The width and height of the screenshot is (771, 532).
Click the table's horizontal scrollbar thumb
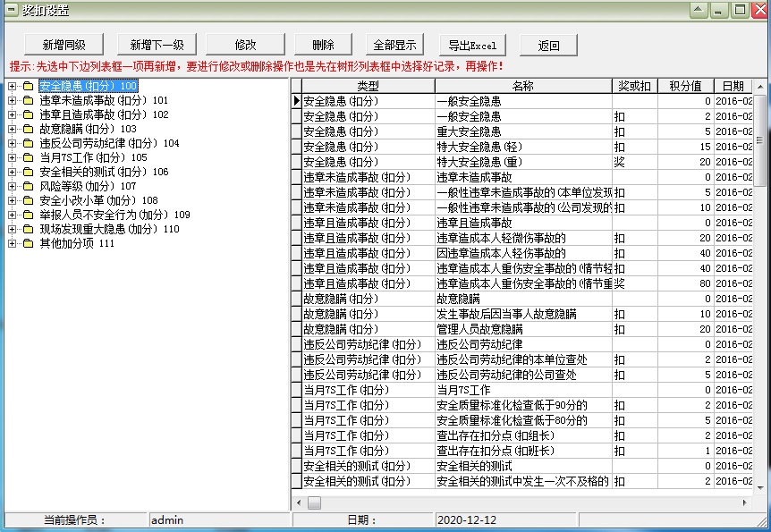(x=315, y=503)
